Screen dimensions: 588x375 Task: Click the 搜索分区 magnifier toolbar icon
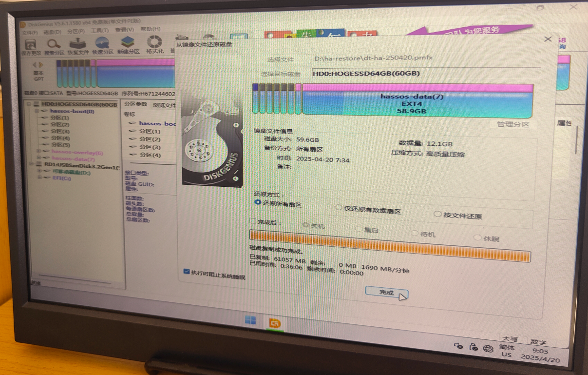pos(54,45)
